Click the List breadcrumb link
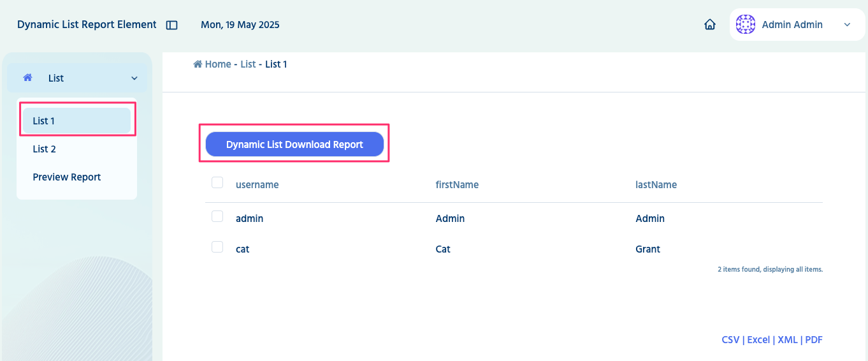This screenshot has height=361, width=868. (248, 64)
